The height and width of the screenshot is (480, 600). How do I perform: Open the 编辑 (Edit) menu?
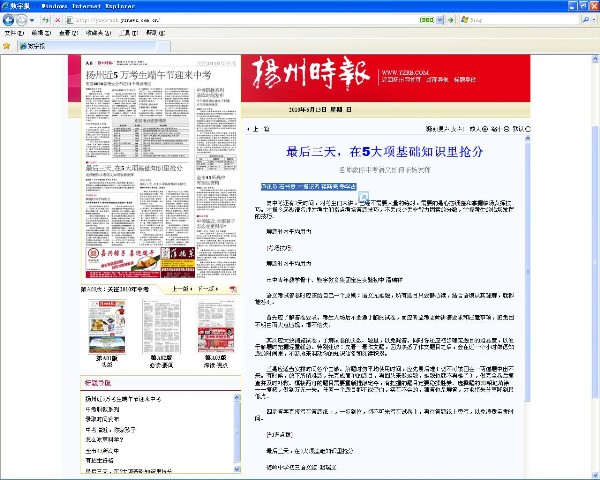(x=41, y=33)
